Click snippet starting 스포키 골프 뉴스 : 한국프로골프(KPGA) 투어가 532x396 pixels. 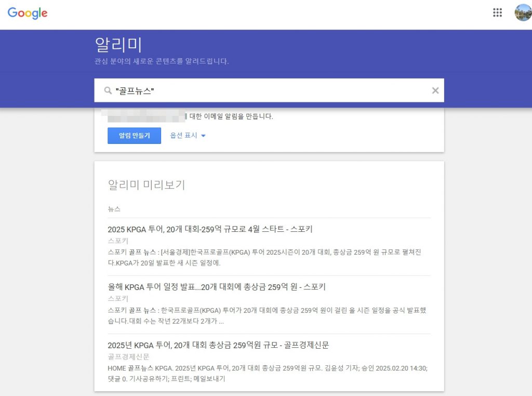[x=267, y=315]
